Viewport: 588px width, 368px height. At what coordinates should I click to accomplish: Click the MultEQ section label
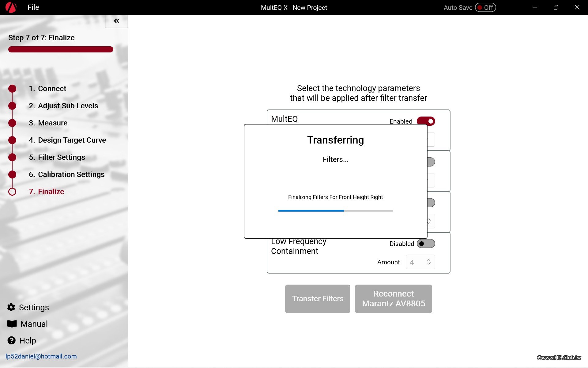pos(285,119)
